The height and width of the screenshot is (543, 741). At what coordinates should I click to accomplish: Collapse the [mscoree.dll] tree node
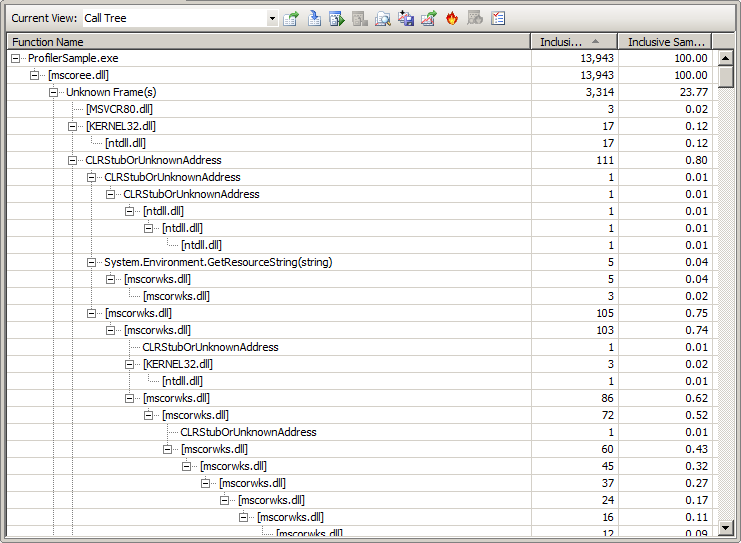[x=34, y=75]
